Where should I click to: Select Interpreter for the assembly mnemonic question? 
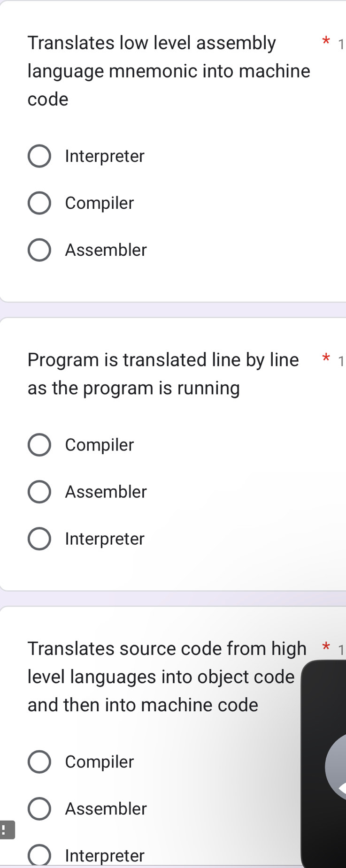(39, 156)
